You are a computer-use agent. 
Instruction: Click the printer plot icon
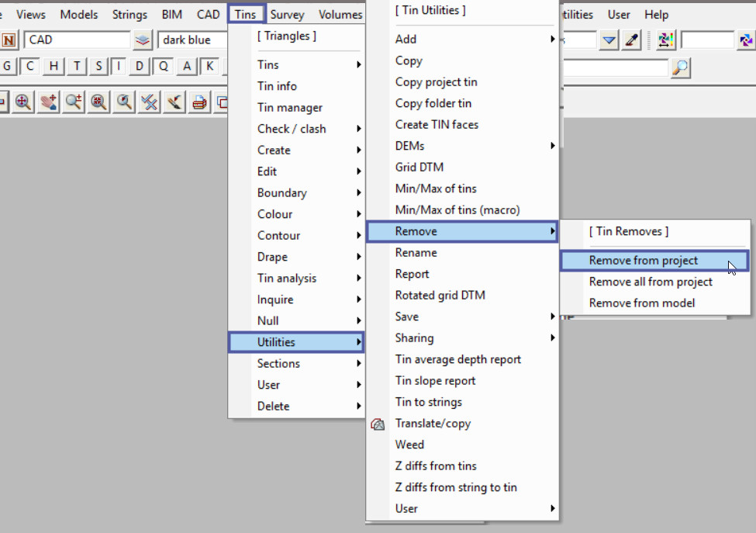click(200, 102)
